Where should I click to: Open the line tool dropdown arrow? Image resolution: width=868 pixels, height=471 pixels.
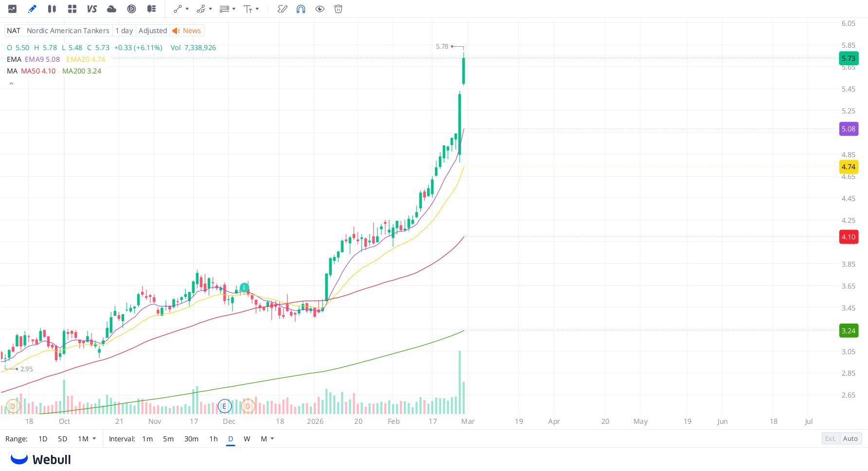click(x=187, y=9)
